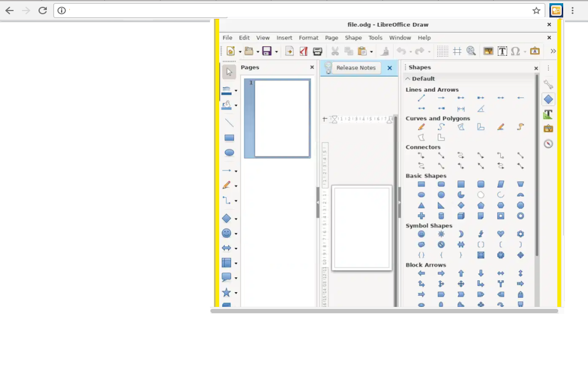
Task: Click the Cut scissors icon
Action: [x=335, y=51]
